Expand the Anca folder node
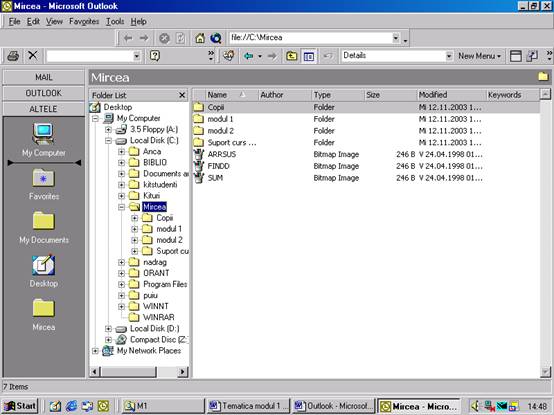 122,152
